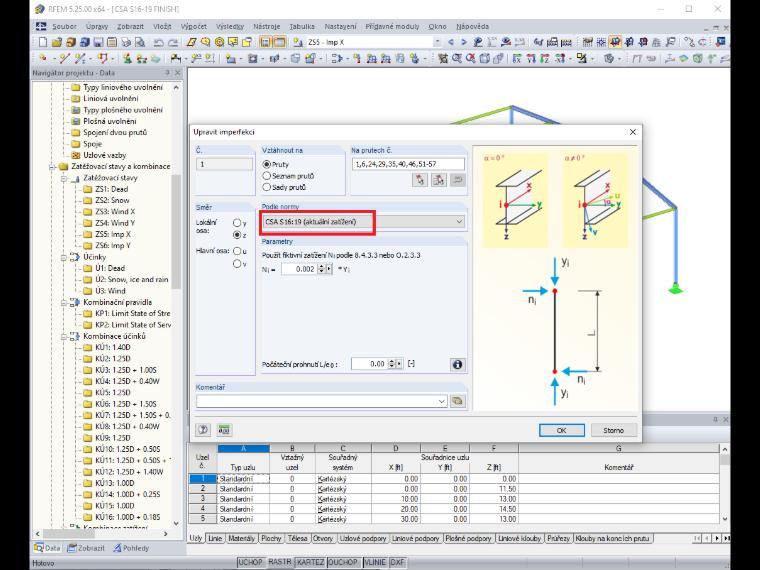Close the Upravit imperfekci dialog

tap(633, 132)
